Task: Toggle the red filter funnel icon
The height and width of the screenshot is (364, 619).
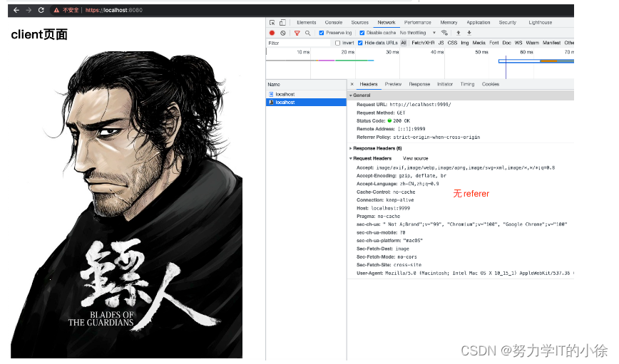Action: pos(297,33)
